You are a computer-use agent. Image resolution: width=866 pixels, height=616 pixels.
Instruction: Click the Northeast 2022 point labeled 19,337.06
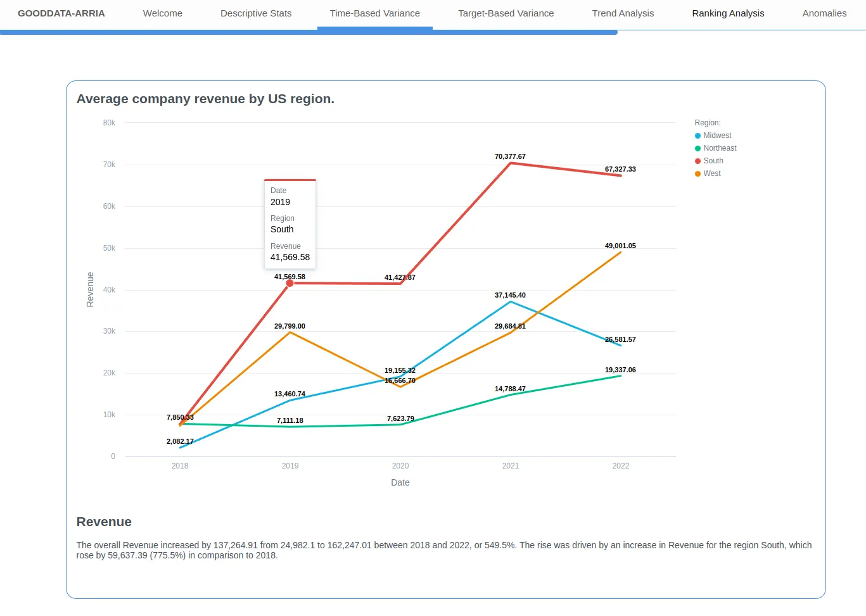[621, 376]
